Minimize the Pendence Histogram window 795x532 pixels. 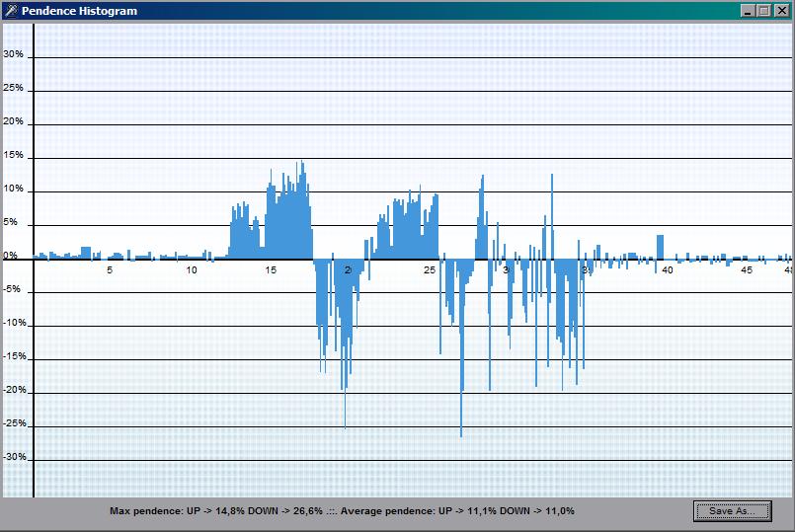coord(748,11)
